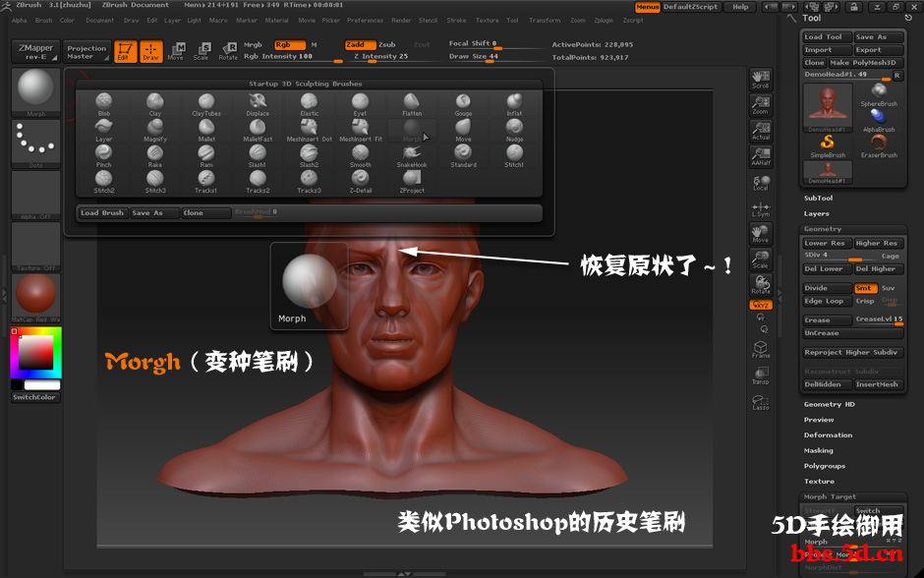Select the Standard brush
This screenshot has width=924, height=578.
point(463,156)
